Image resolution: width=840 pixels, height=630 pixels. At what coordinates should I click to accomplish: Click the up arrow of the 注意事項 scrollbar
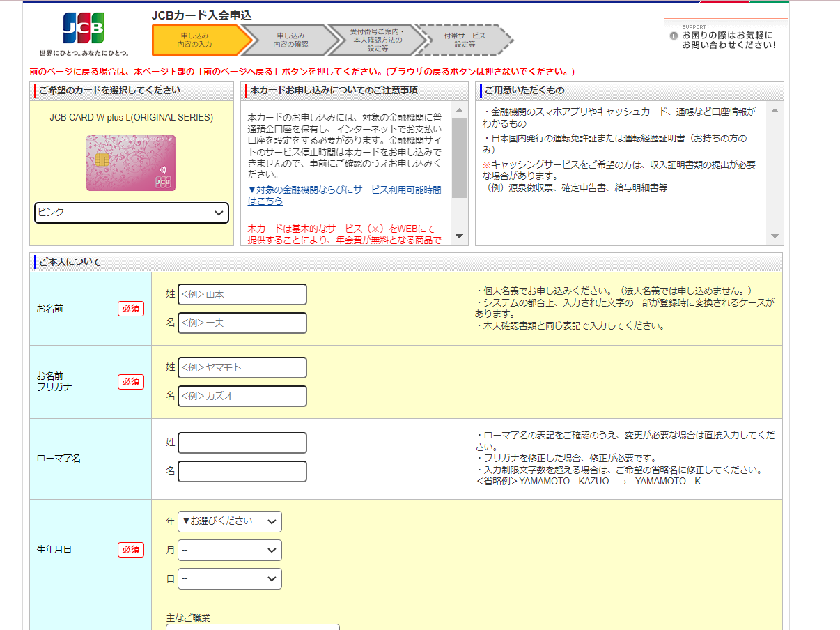459,111
